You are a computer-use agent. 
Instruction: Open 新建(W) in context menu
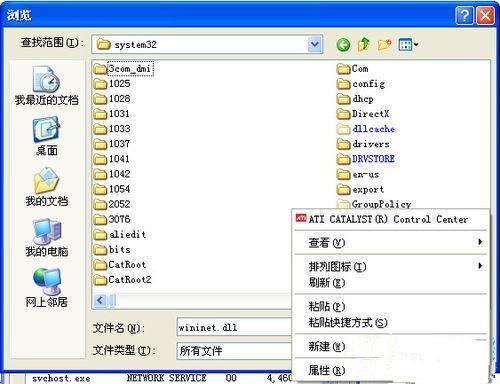(390, 346)
